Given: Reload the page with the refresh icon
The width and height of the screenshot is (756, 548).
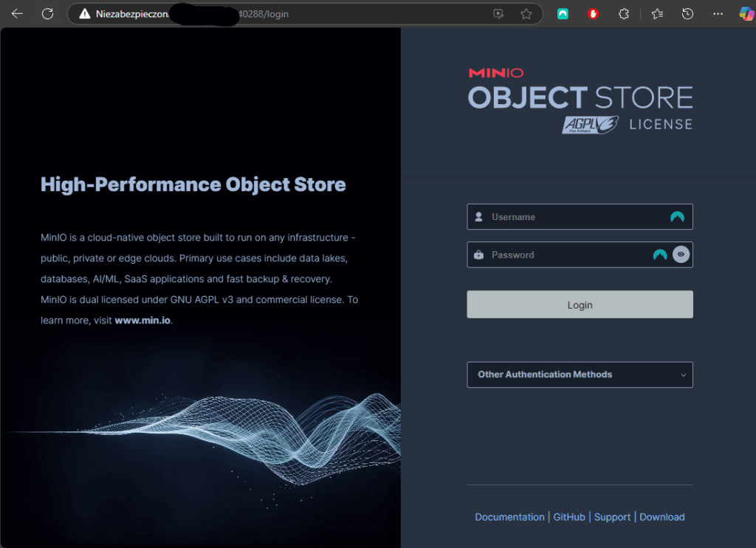Looking at the screenshot, I should point(47,14).
